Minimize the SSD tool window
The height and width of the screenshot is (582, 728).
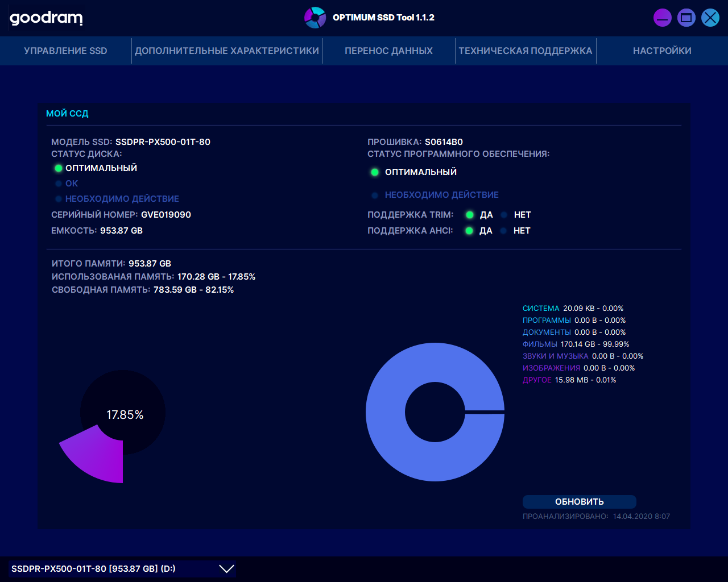pos(663,18)
